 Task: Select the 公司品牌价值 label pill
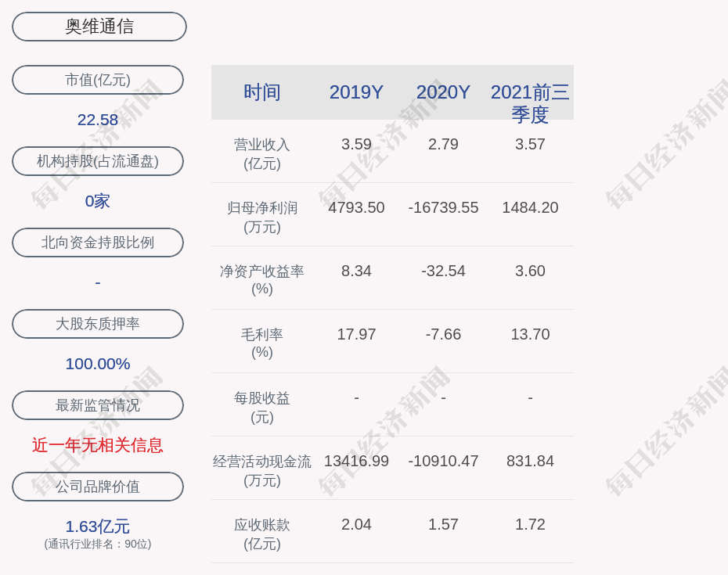point(98,487)
